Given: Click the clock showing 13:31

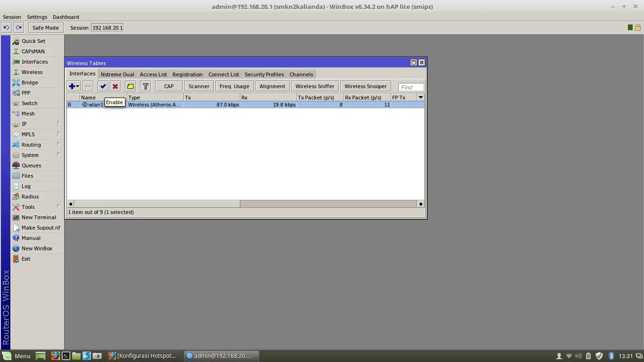Looking at the screenshot, I should [x=626, y=356].
